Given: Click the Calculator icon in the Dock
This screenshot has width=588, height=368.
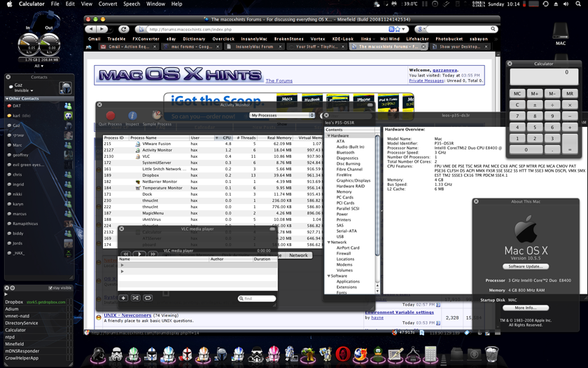Looking at the screenshot, I should click(430, 354).
